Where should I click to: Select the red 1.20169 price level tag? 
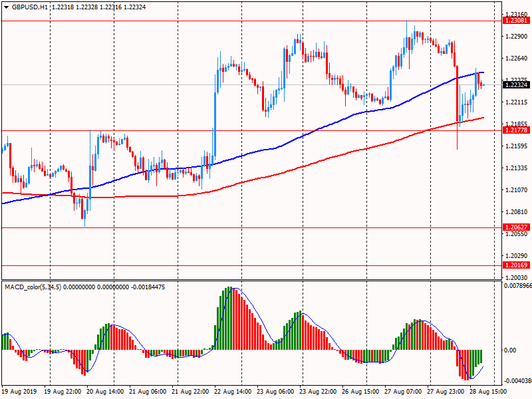point(516,265)
